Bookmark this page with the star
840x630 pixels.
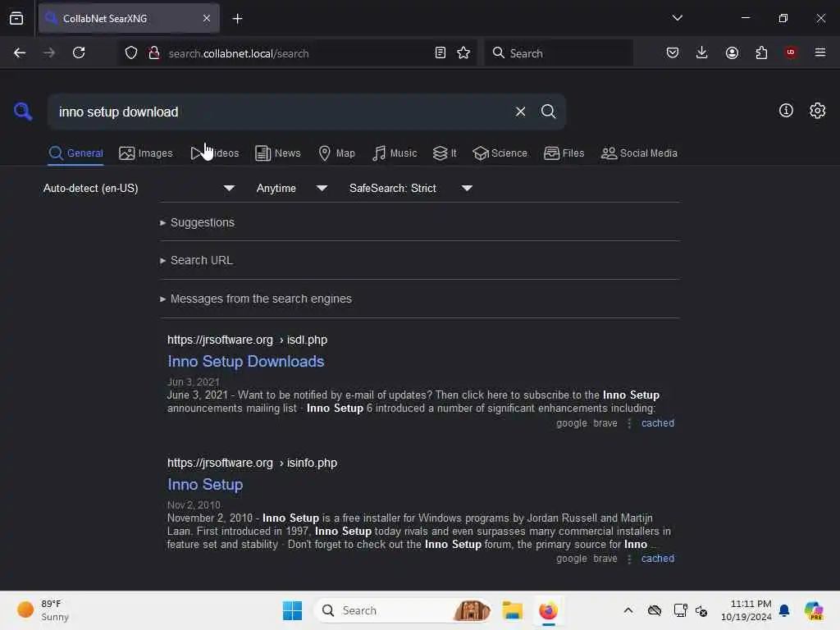(x=463, y=52)
